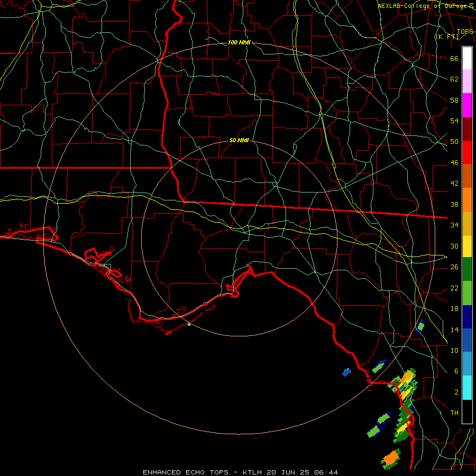Viewport: 476px width, 476px height.
Task: Click the '50 NMI' range ring label
Action: click(x=239, y=140)
